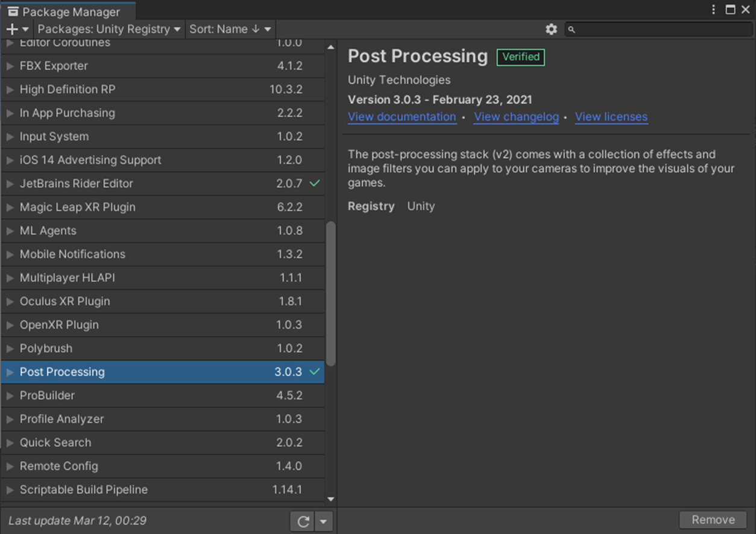The width and height of the screenshot is (756, 534).
Task: Click version 1.14.1 of Scriptable Build Pipeline
Action: [x=287, y=489]
